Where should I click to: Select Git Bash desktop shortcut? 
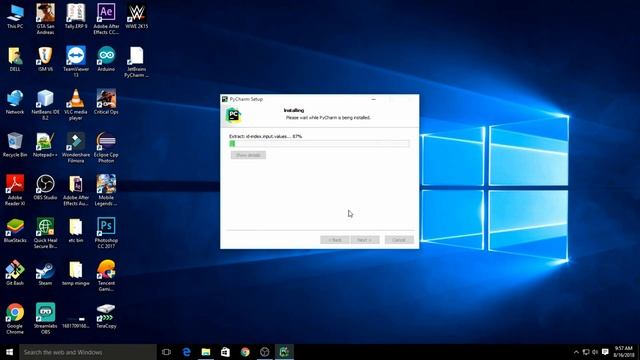click(15, 273)
